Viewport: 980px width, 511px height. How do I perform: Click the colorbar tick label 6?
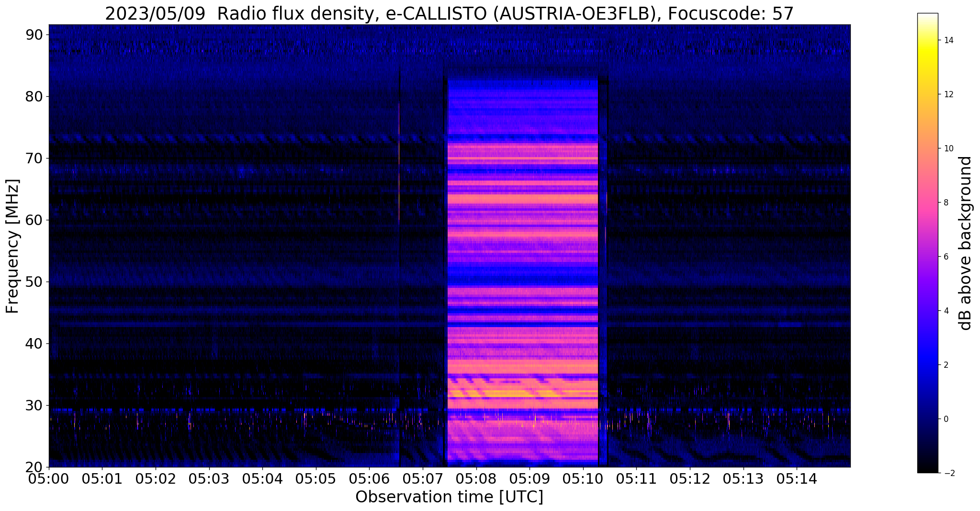point(945,257)
